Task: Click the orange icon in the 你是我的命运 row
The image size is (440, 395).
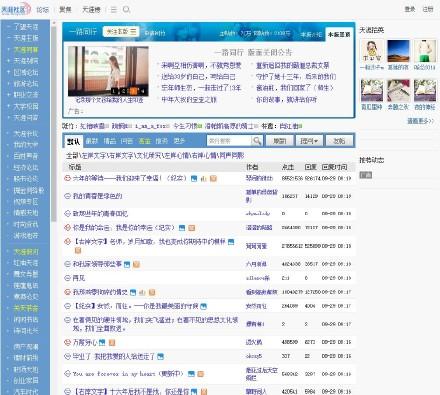Action: pos(192,228)
